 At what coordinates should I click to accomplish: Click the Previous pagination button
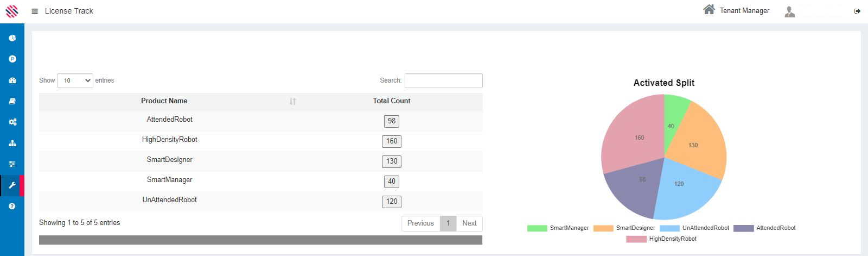(x=420, y=223)
